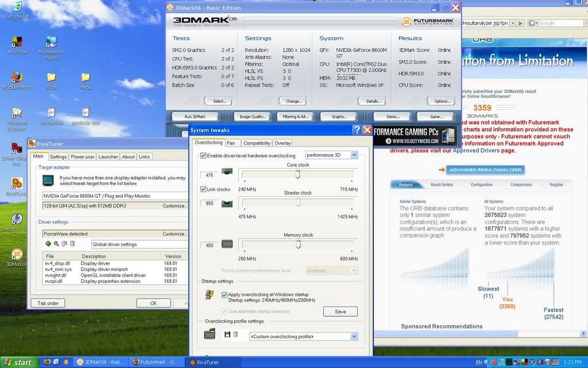Click the Tab order button in RivaTuner
Viewport: 588px width, 368px height.
coord(48,303)
